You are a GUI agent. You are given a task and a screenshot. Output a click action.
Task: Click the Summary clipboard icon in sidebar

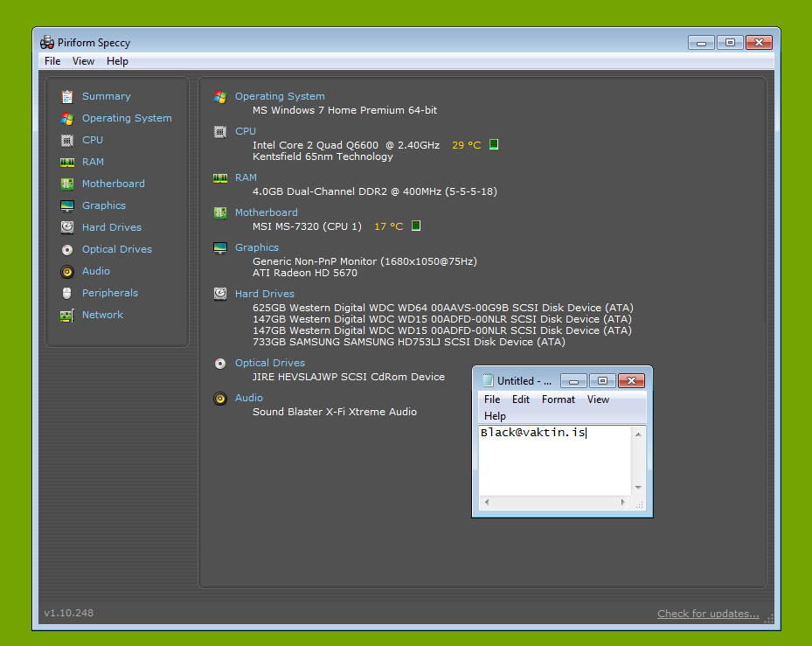point(67,96)
